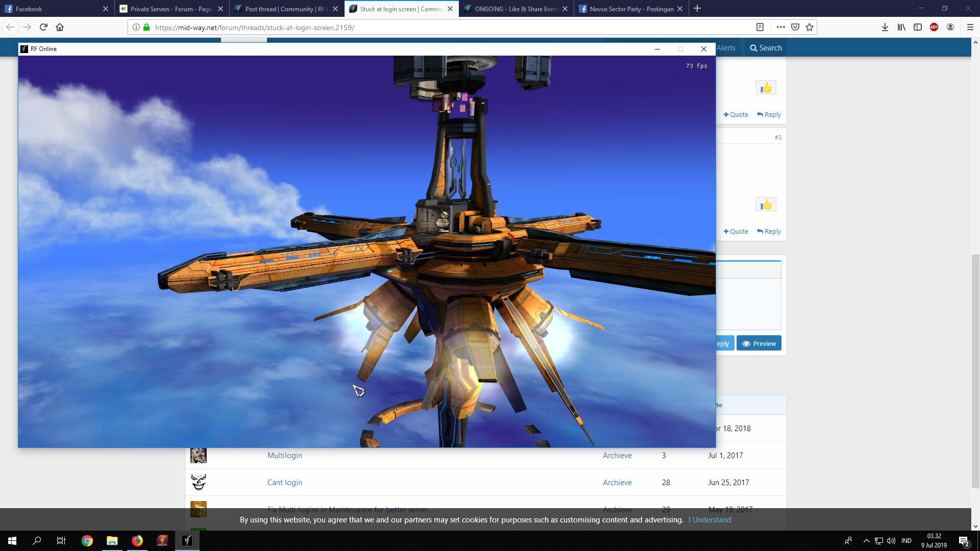Toggle reader view icon in address bar
The image size is (980, 551).
click(x=760, y=27)
